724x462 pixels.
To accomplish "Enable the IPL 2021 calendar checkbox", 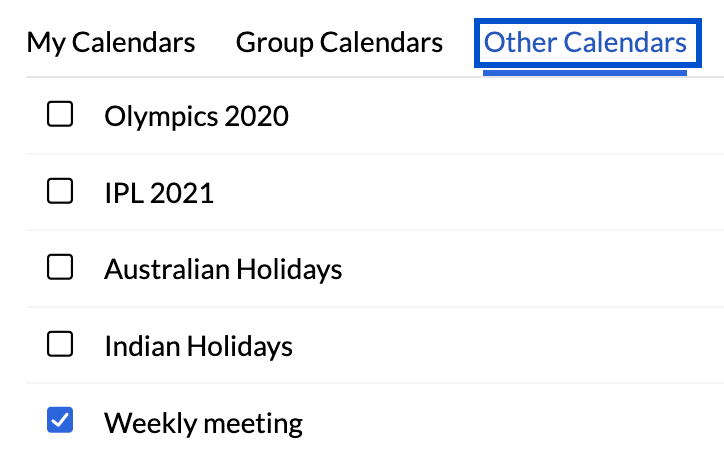I will tap(61, 192).
